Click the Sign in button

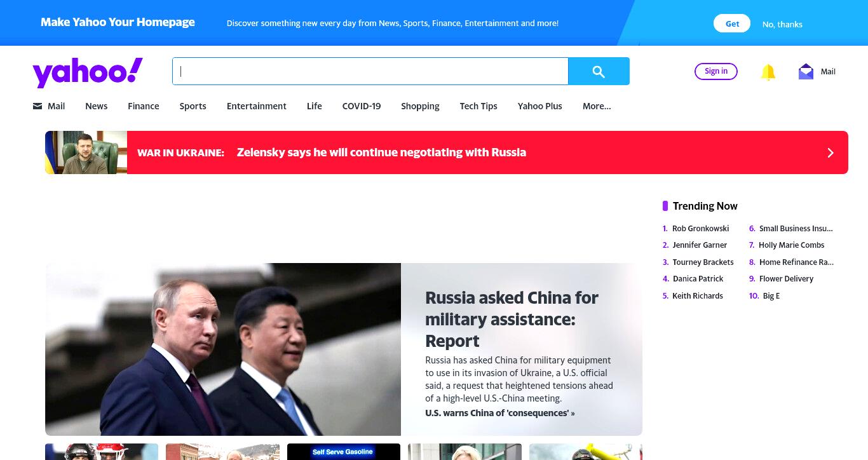pyautogui.click(x=716, y=71)
